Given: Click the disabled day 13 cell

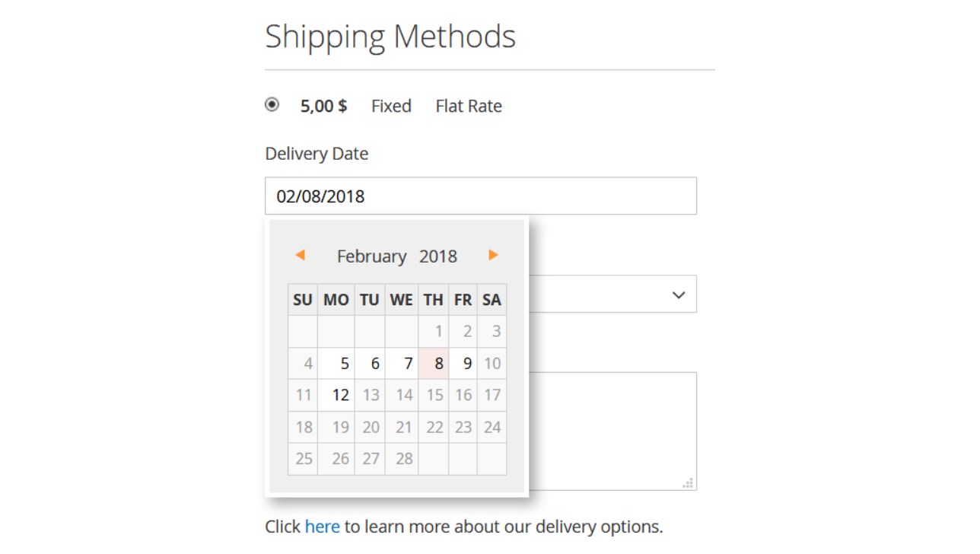Looking at the screenshot, I should 370,396.
